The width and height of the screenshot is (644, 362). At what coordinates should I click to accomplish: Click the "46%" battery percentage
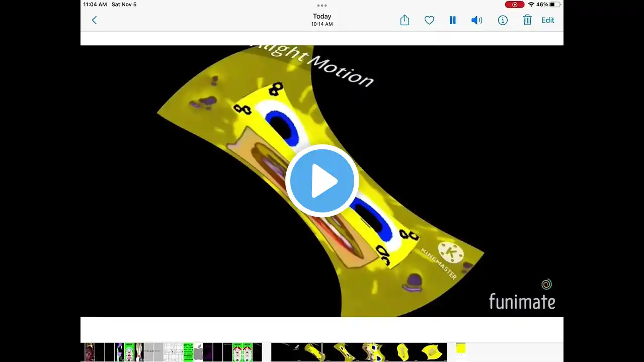point(542,5)
